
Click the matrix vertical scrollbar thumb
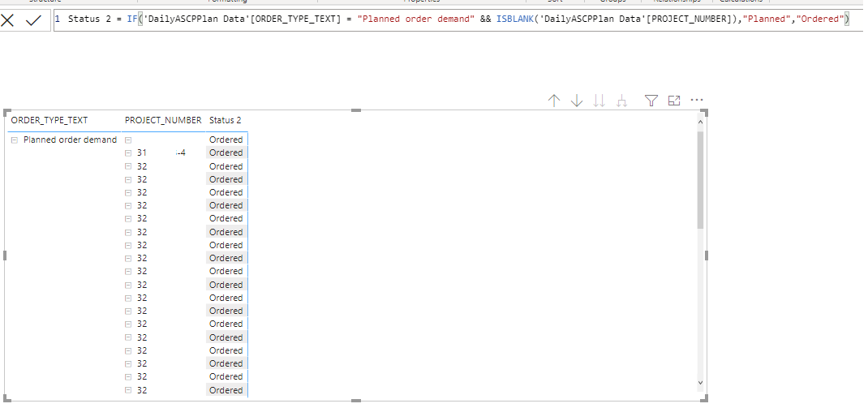(x=700, y=180)
